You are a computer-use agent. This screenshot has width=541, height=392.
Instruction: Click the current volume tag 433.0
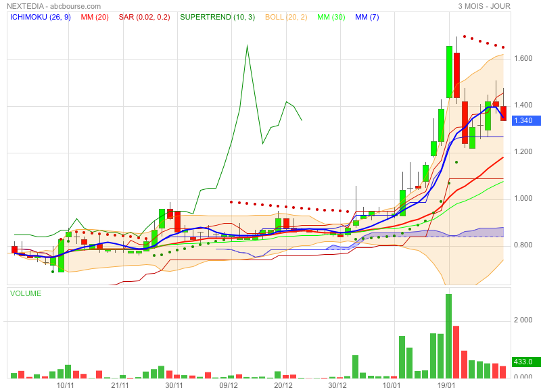pos(526,362)
